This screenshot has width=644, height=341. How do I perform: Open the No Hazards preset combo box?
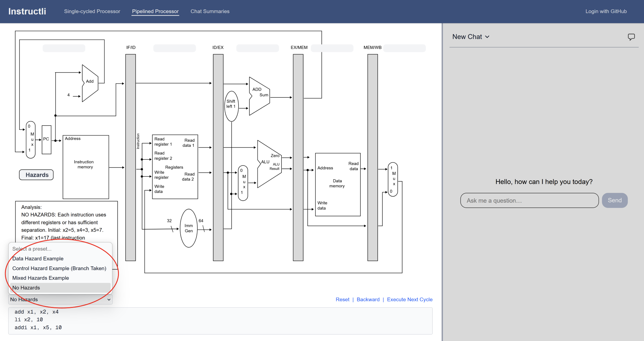click(61, 299)
